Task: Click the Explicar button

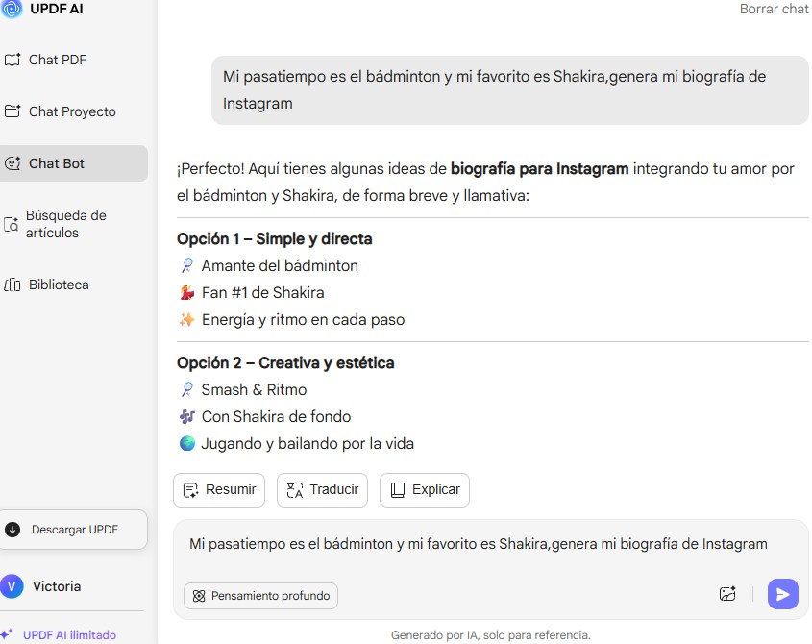Action: 425,489
